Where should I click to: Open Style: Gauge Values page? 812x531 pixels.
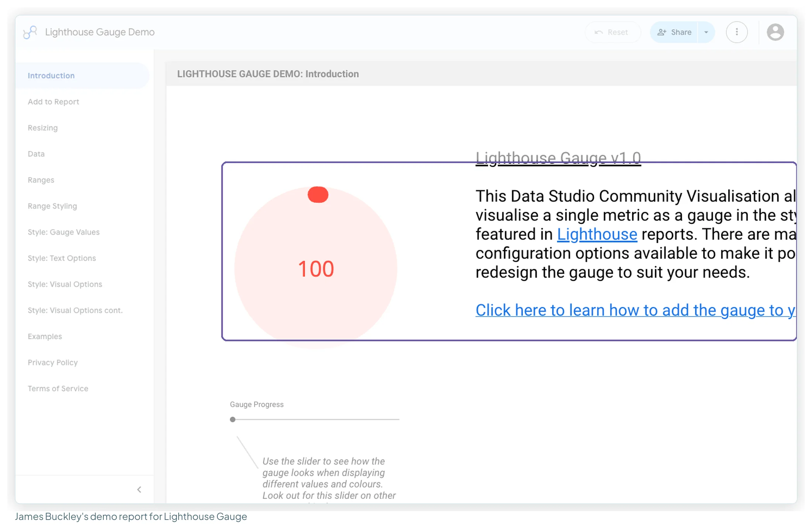tap(63, 232)
